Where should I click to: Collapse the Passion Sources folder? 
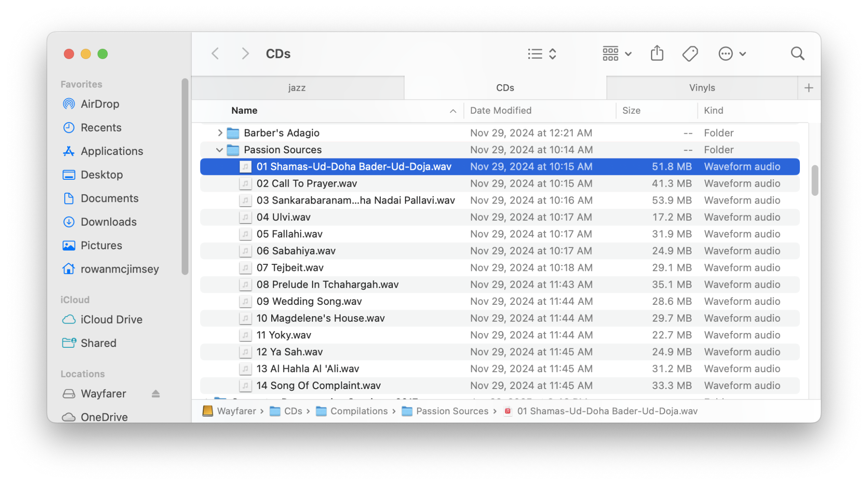point(220,149)
